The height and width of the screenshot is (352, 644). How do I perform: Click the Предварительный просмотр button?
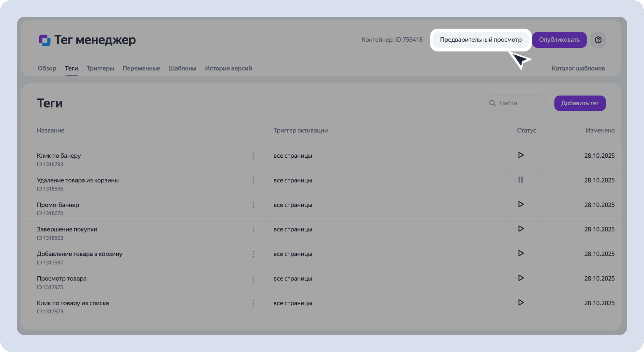click(481, 40)
